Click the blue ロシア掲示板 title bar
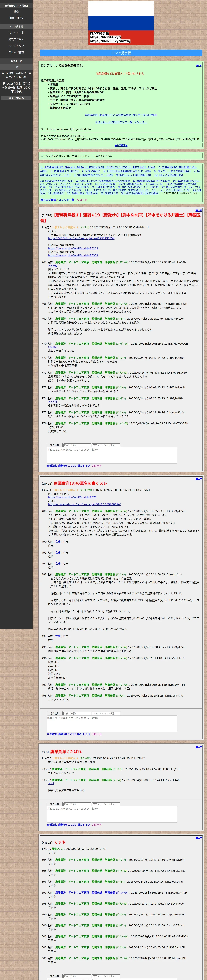Viewport: 207px width, 980px height. pyautogui.click(x=121, y=53)
